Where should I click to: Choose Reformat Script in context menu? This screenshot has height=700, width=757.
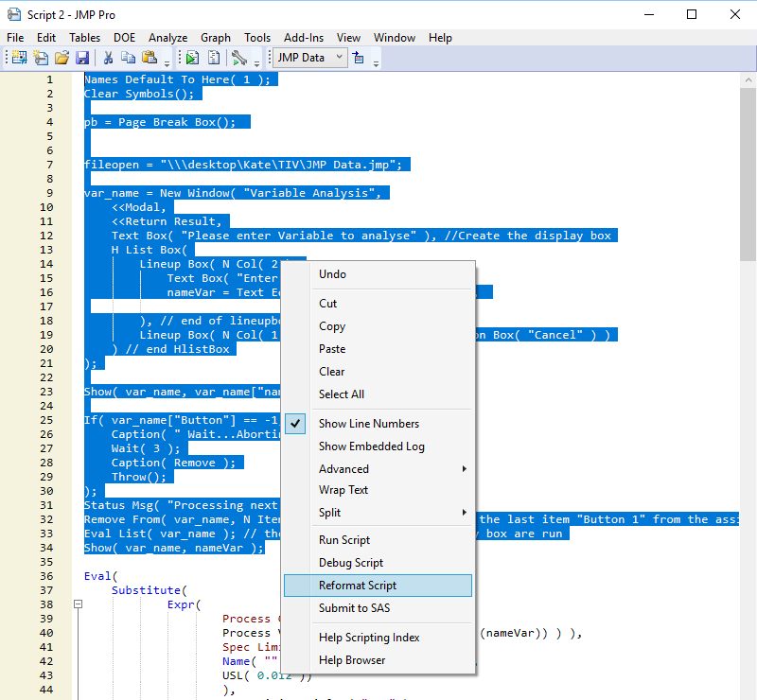point(378,586)
